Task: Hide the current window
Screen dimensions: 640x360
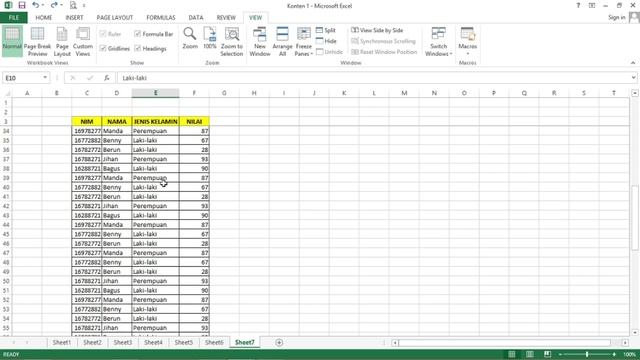Action: tap(326, 41)
